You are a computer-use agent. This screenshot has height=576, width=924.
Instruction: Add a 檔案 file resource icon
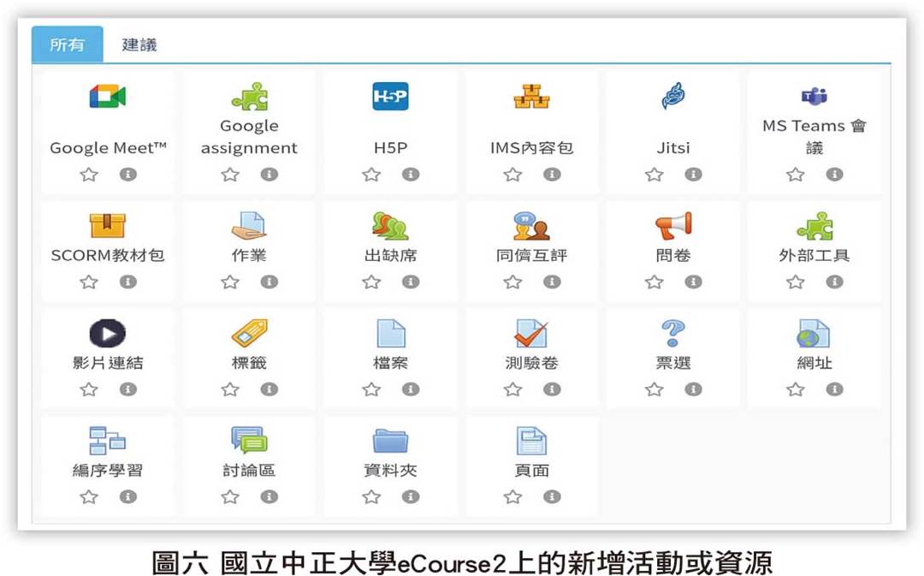click(391, 333)
